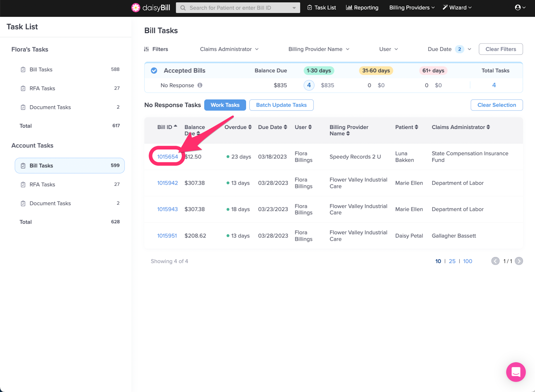Click the Filters icon above Accepted Bills

(x=146, y=49)
